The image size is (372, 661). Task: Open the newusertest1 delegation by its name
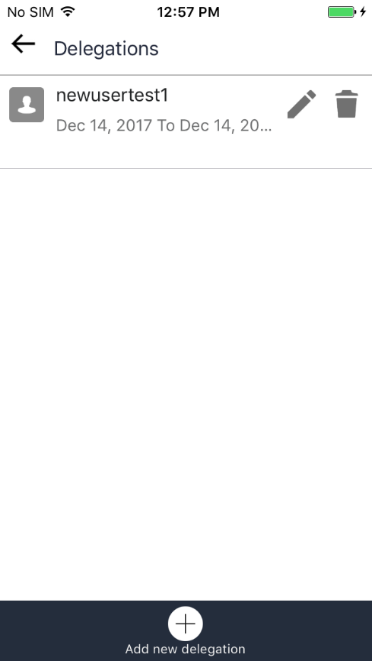pyautogui.click(x=112, y=95)
